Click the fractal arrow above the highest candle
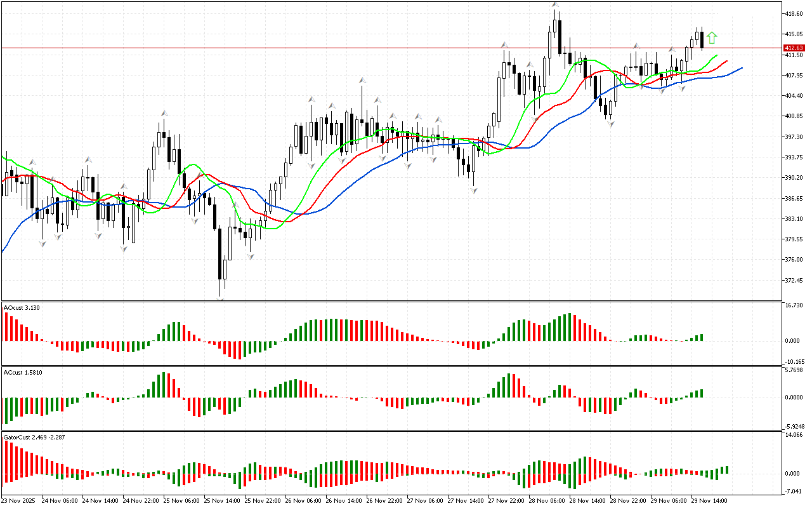The width and height of the screenshot is (812, 508). coord(555,5)
